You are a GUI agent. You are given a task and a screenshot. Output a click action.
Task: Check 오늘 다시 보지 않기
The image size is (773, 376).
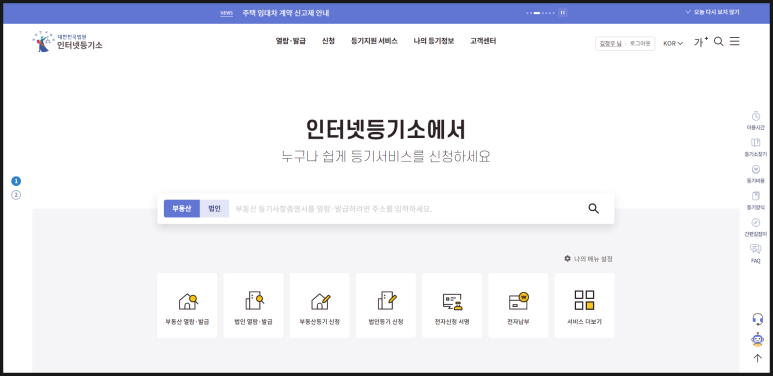712,12
